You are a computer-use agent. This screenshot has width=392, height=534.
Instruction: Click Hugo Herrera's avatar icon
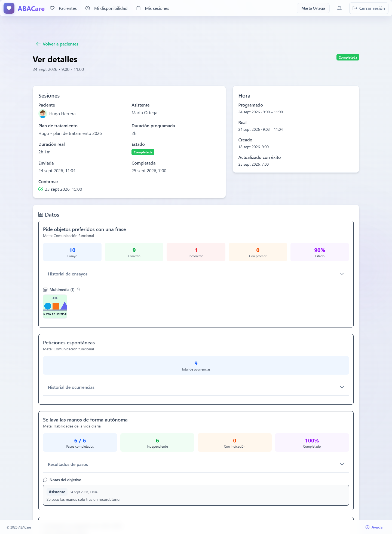click(43, 114)
